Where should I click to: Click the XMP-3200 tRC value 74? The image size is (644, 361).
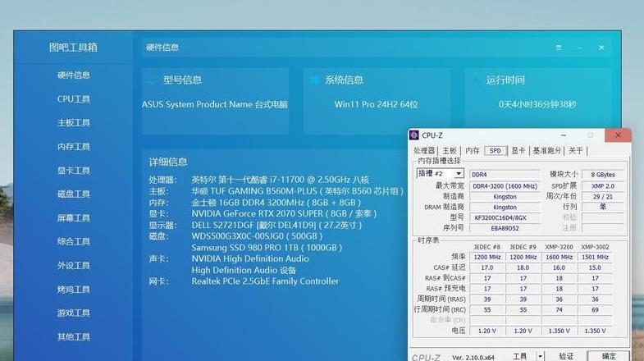(x=559, y=309)
